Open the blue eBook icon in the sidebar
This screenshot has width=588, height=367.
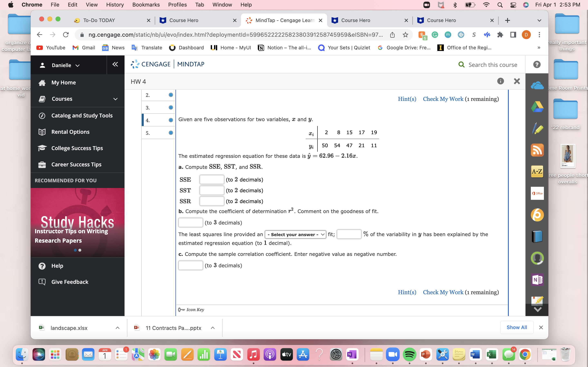point(537,236)
